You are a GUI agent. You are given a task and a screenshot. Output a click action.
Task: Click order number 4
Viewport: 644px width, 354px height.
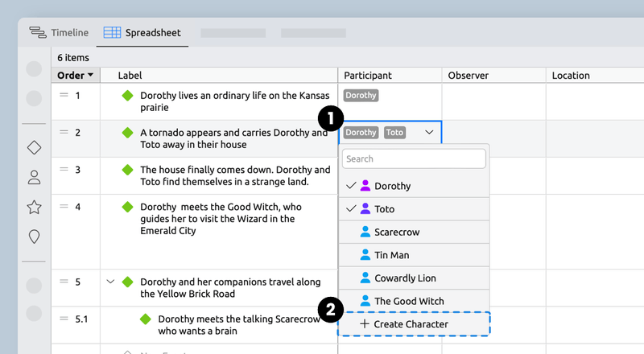(x=77, y=207)
